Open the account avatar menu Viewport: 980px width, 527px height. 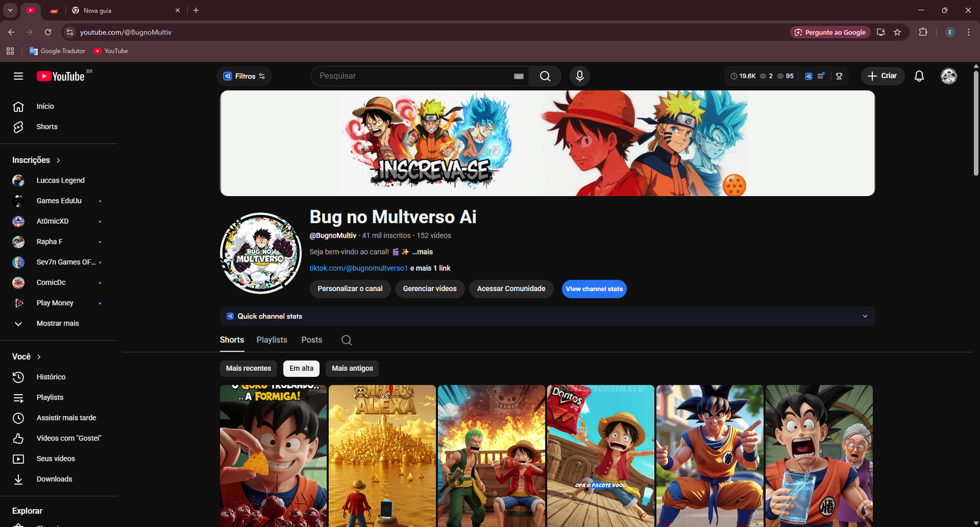949,76
